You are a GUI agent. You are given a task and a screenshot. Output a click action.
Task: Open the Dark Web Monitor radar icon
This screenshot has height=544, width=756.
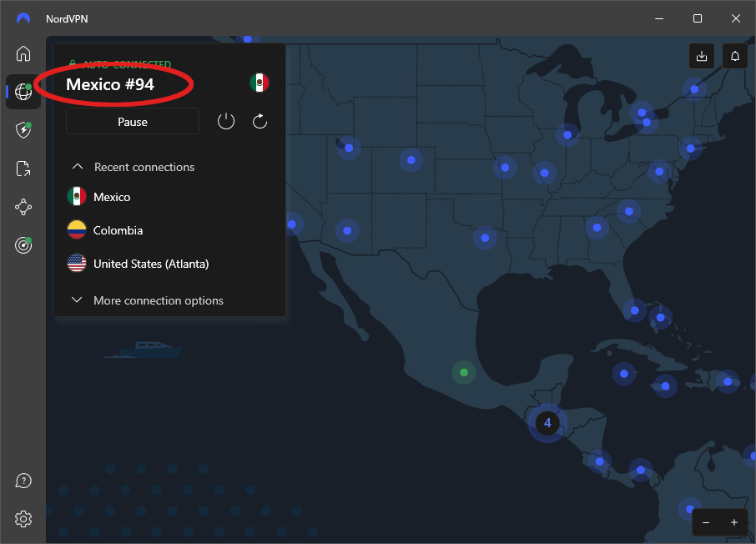coord(23,245)
